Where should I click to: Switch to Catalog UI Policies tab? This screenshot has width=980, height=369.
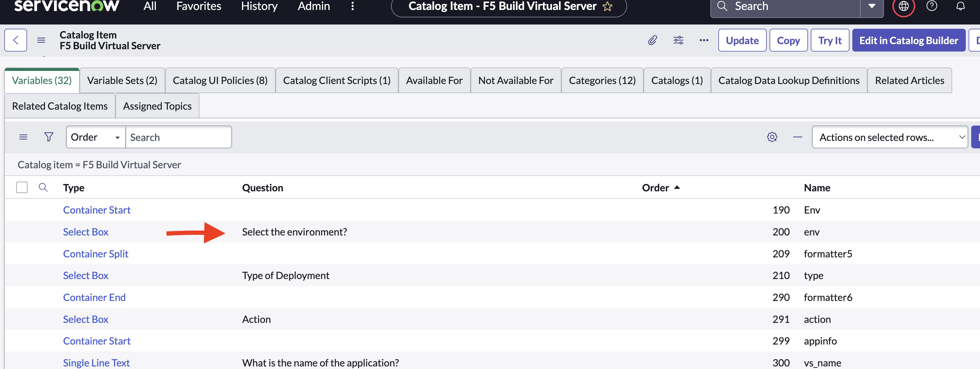click(220, 80)
